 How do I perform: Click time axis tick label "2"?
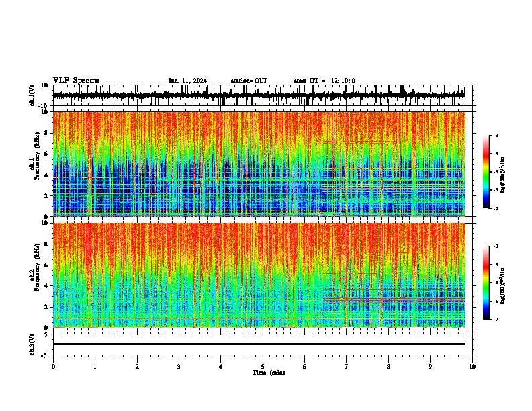pyautogui.click(x=137, y=367)
